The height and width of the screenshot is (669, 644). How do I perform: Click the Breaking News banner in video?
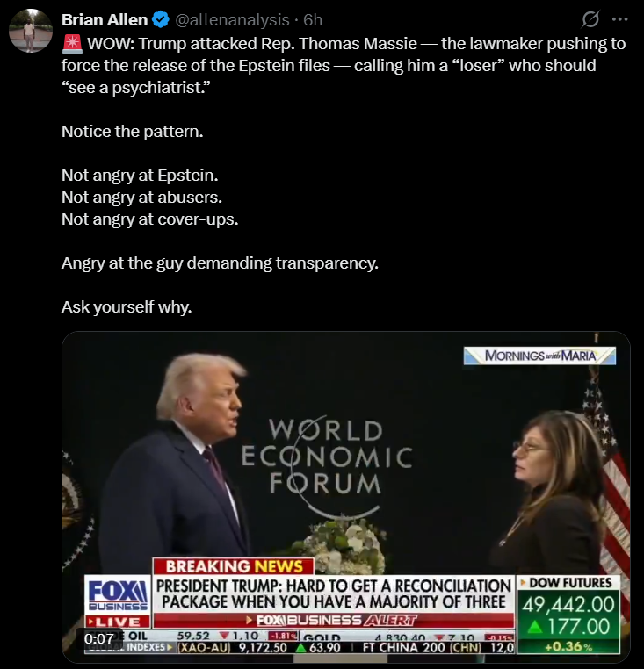coord(234,566)
